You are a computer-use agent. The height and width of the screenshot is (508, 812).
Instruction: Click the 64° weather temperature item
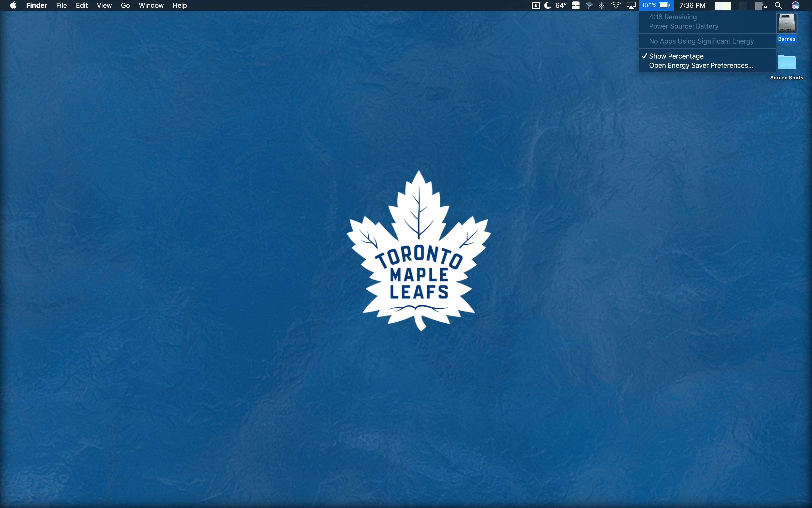pos(561,5)
